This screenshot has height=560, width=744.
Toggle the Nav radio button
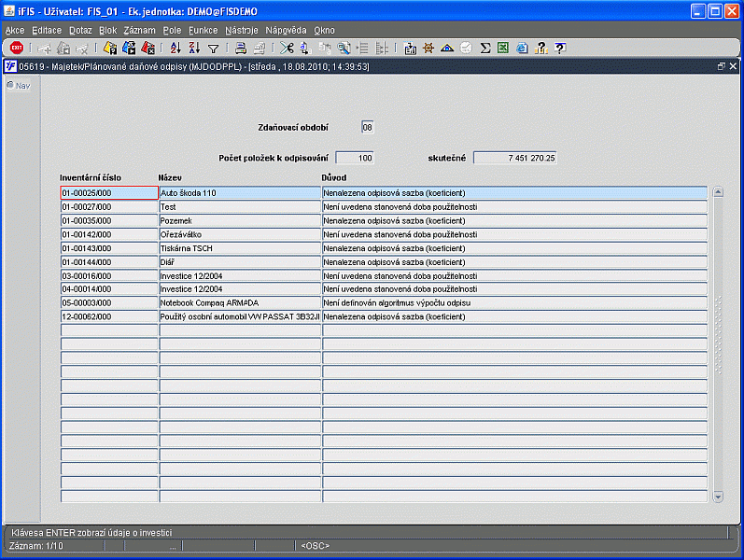[10, 86]
